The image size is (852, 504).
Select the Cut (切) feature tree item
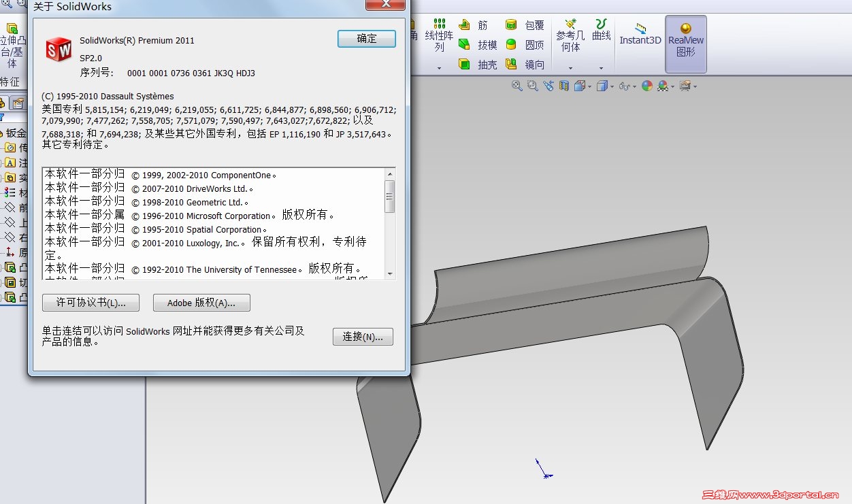click(16, 282)
